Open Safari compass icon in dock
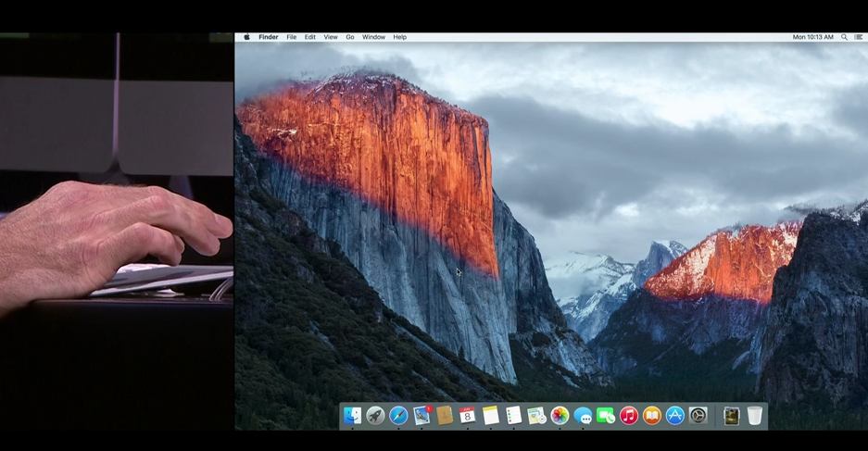Viewport: 868px width, 451px height. 398,416
